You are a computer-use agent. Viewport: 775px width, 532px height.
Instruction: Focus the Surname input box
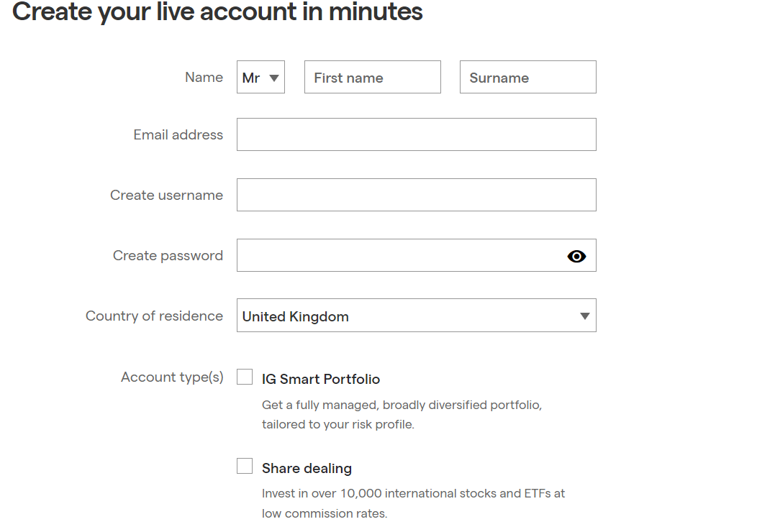point(527,78)
